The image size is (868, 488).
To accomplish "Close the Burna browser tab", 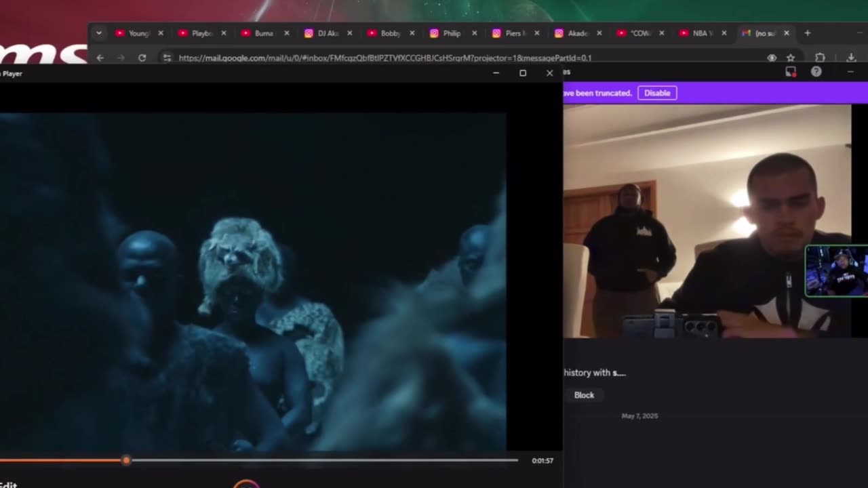I will [286, 33].
